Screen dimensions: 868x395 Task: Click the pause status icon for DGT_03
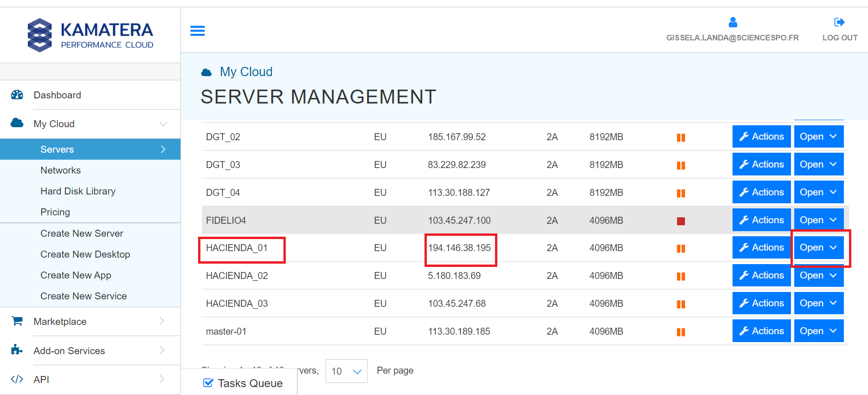(681, 165)
